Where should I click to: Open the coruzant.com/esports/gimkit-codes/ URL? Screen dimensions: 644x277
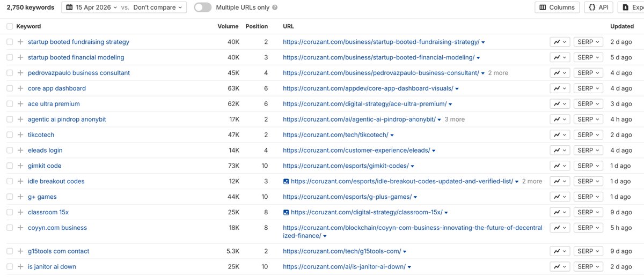(346, 166)
